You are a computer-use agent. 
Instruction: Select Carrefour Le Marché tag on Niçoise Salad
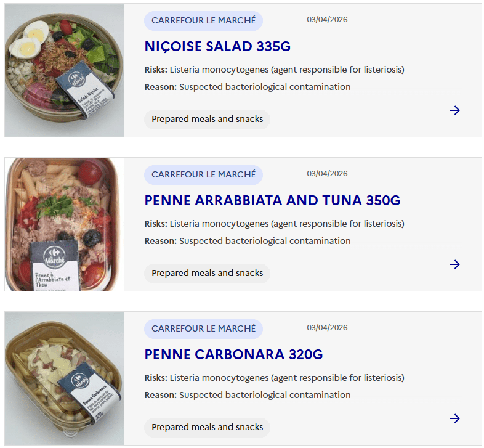[x=203, y=20]
